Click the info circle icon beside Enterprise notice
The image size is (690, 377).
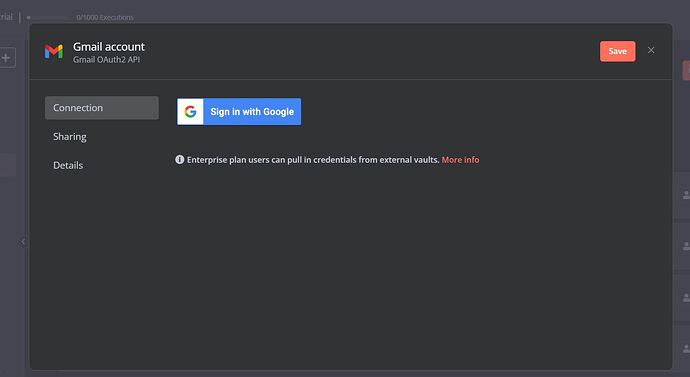(x=180, y=159)
